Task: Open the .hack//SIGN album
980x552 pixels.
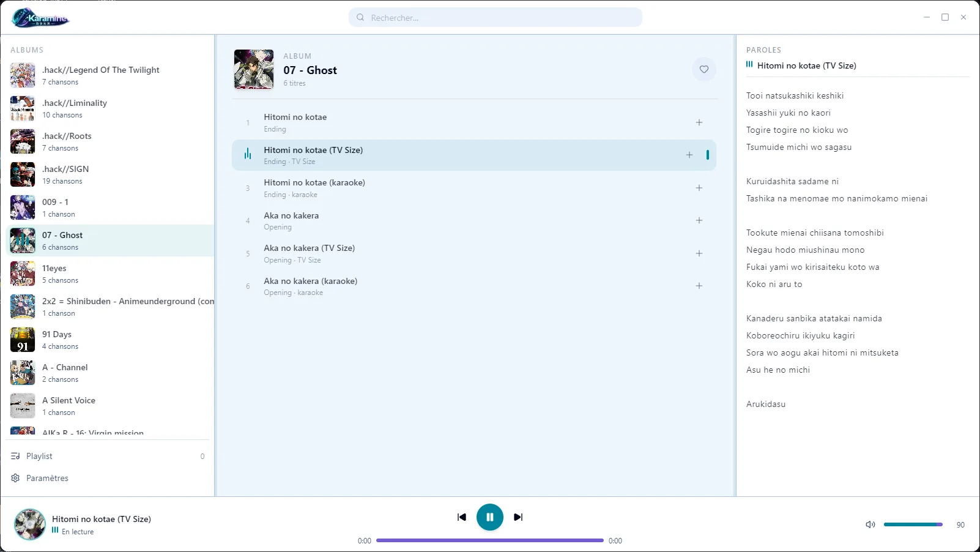Action: coord(110,174)
